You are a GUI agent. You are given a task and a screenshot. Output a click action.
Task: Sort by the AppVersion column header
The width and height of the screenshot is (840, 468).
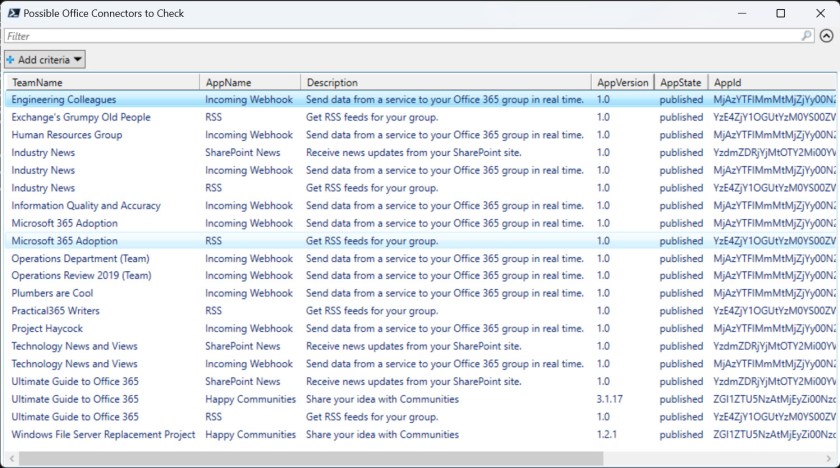(622, 82)
